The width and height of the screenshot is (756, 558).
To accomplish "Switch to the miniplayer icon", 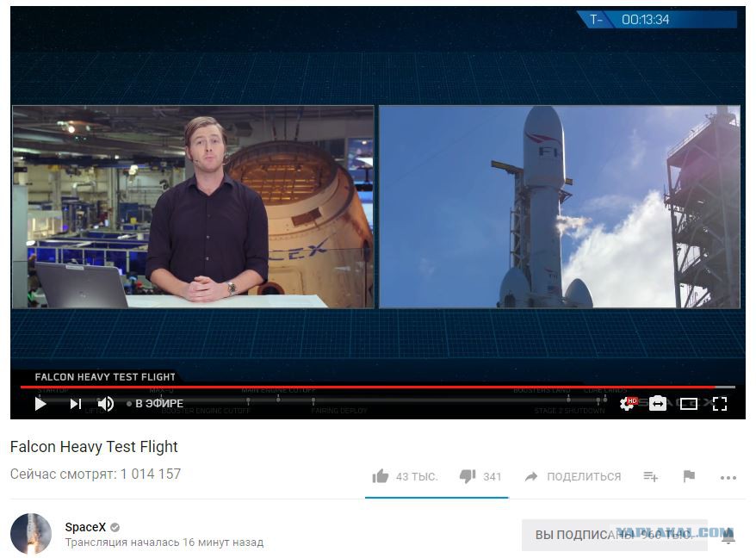I will [x=658, y=404].
